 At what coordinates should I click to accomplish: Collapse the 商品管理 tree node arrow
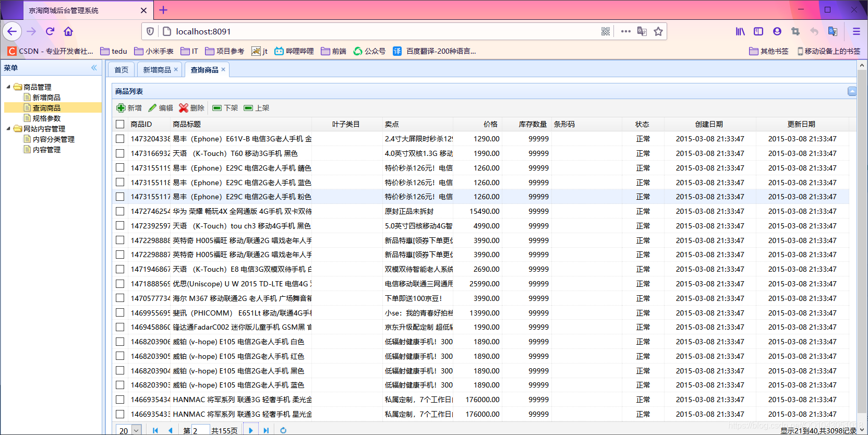(x=8, y=87)
